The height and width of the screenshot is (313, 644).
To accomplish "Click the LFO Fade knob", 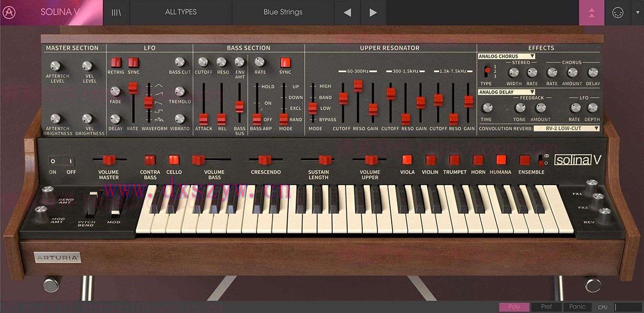I will click(x=115, y=91).
